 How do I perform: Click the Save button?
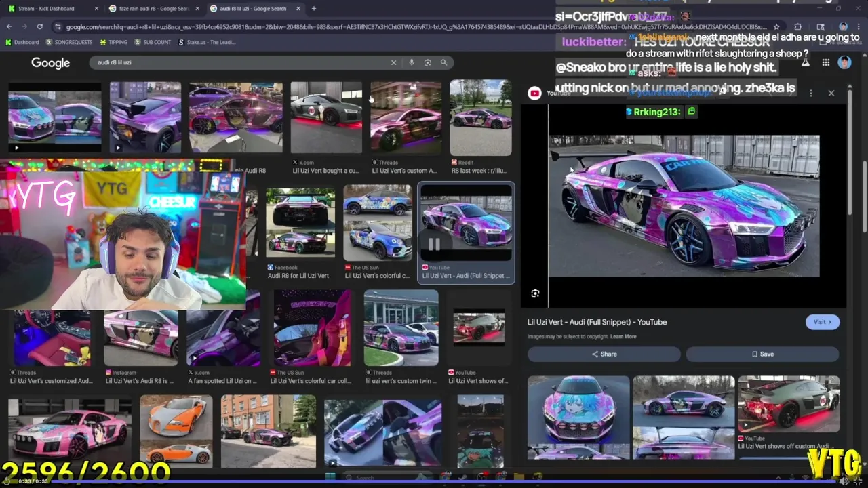pyautogui.click(x=762, y=354)
